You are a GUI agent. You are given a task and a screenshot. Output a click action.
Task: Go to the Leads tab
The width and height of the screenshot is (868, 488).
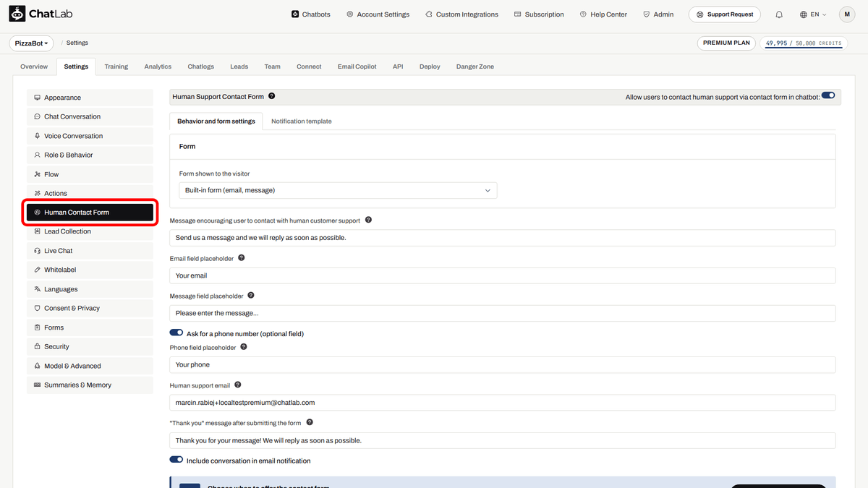(239, 67)
